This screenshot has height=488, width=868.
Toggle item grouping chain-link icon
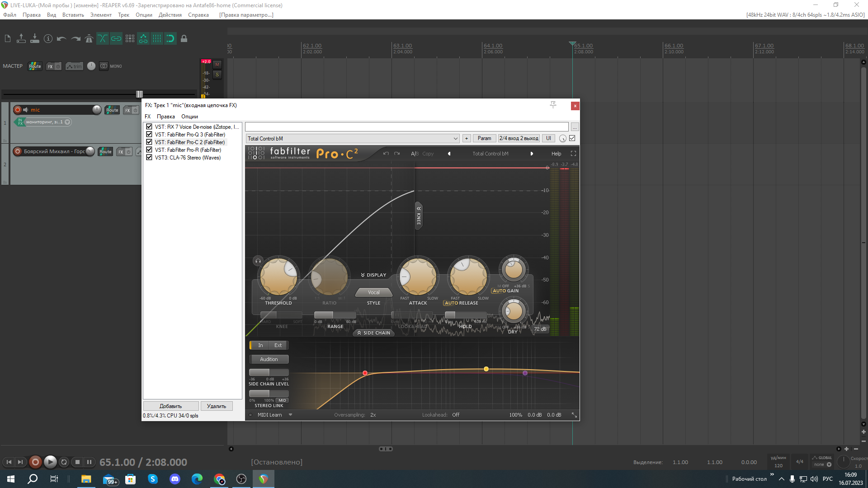point(116,39)
